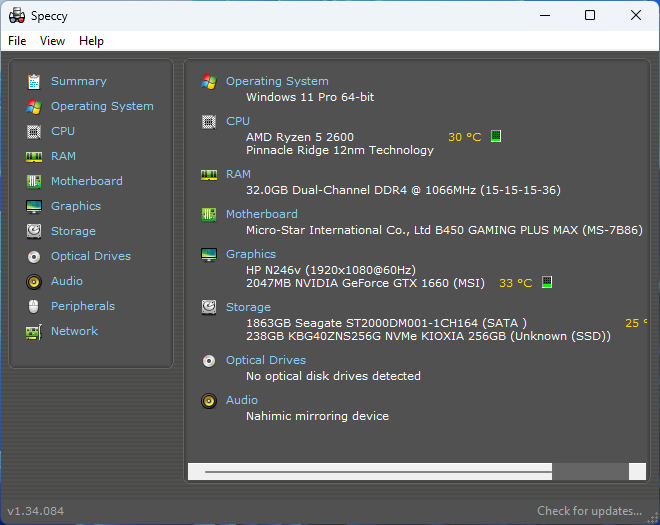Click the GPU temperature 33 °C reading

516,283
